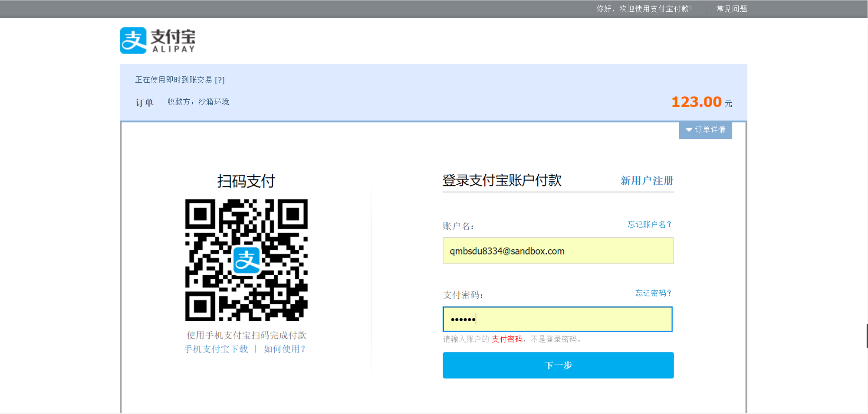This screenshot has width=868, height=414.
Task: Click the Alipay logo
Action: tap(158, 41)
